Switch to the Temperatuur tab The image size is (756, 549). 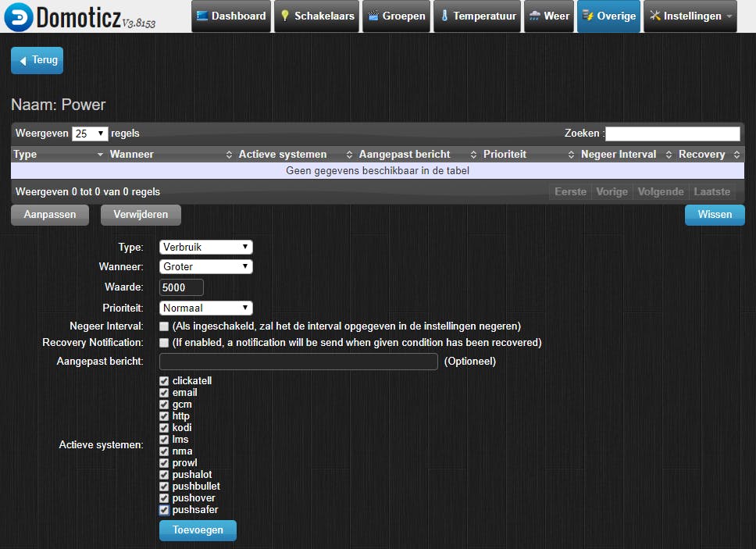pyautogui.click(x=476, y=15)
